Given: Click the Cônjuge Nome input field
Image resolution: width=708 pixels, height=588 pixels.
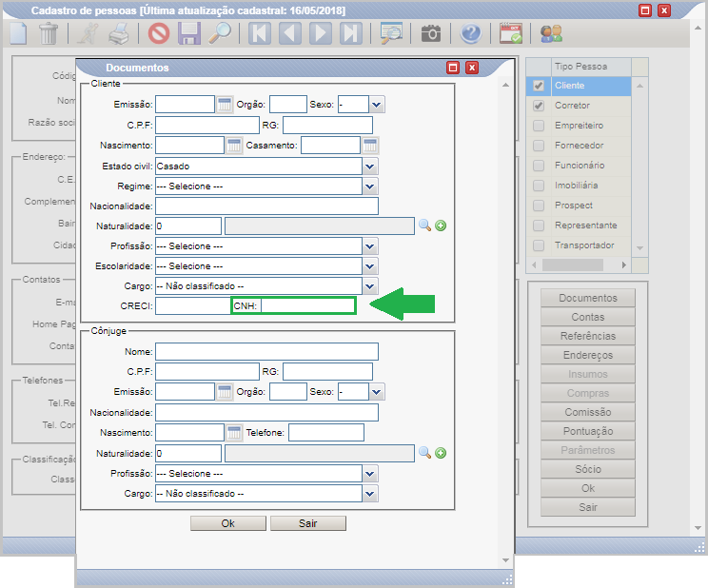Looking at the screenshot, I should tap(266, 352).
